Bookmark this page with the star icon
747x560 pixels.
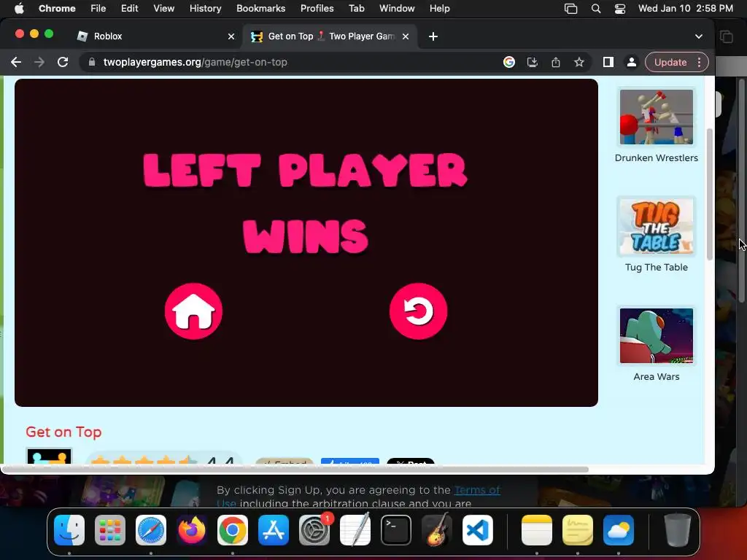(x=578, y=62)
